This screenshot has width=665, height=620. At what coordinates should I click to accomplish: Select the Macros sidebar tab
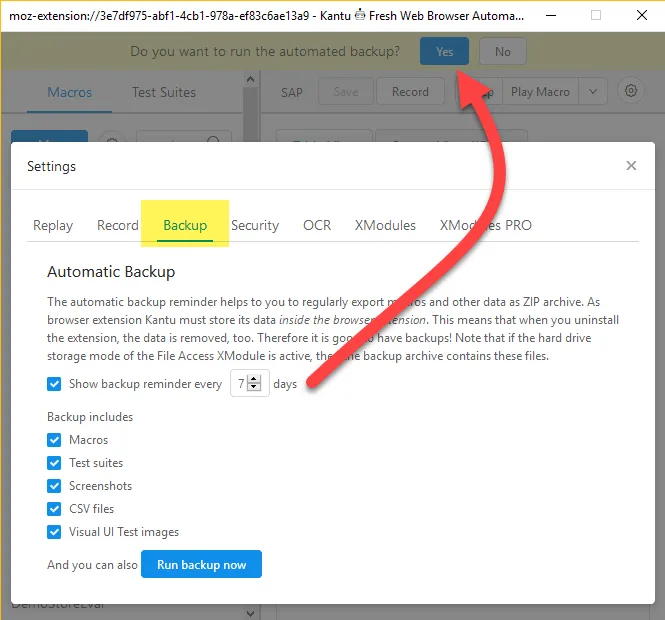(x=70, y=92)
